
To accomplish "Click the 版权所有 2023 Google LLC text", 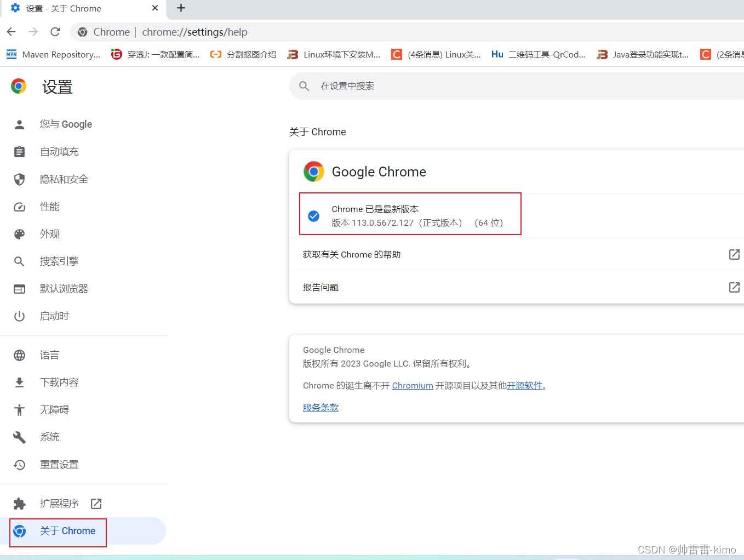I will pos(388,364).
